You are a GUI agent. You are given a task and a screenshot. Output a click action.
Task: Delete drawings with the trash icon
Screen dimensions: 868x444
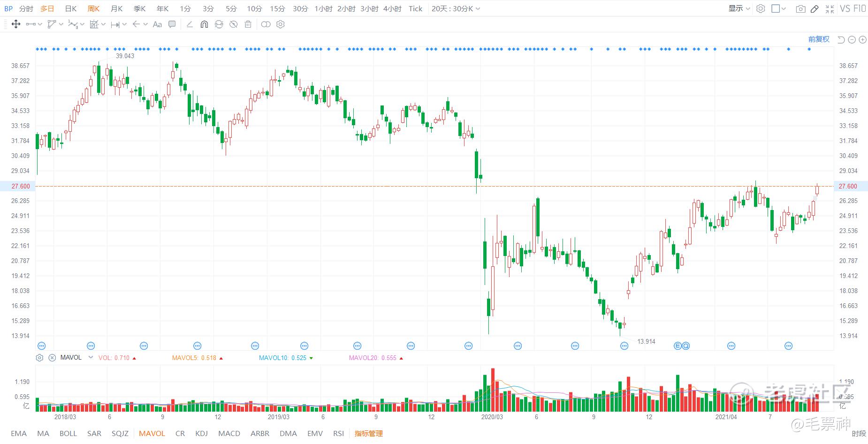(248, 24)
